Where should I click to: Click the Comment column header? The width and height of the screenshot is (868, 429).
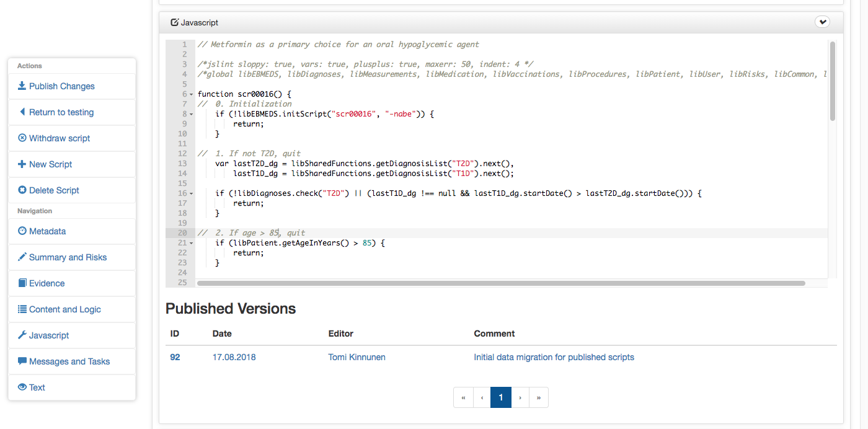click(x=495, y=334)
